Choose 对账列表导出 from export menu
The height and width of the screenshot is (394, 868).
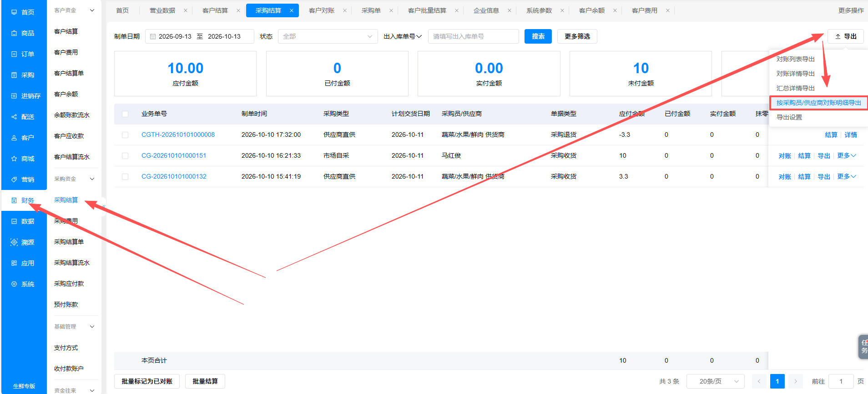(795, 59)
